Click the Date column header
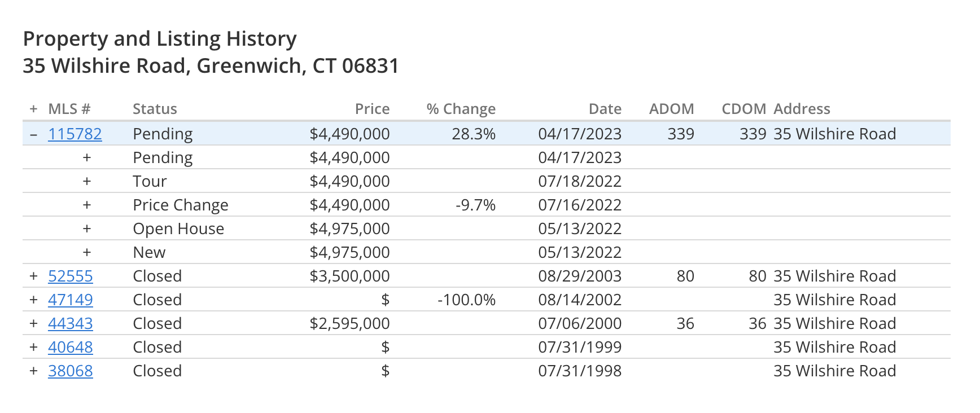 (605, 109)
